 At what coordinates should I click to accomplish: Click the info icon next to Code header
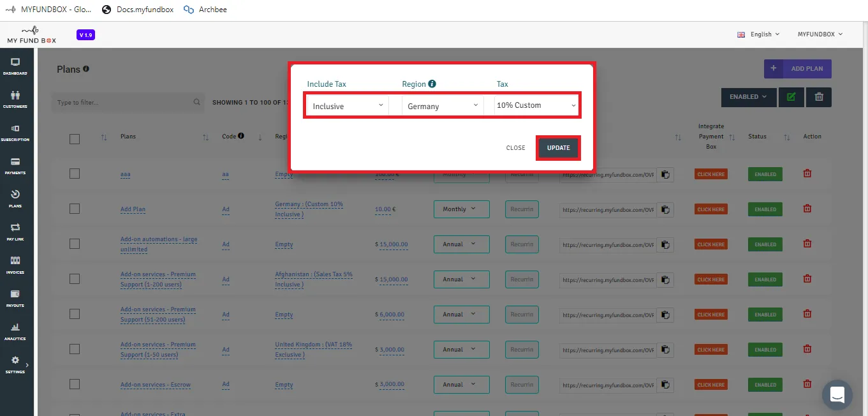tap(241, 136)
